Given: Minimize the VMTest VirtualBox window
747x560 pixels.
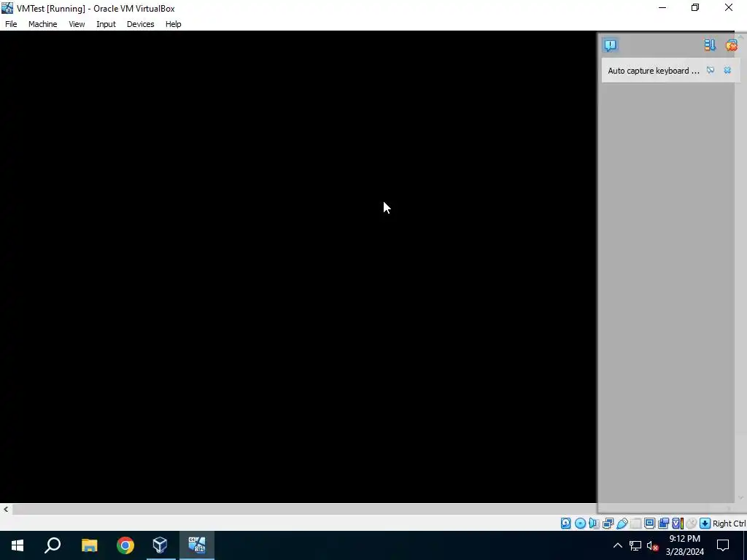Looking at the screenshot, I should point(662,7).
